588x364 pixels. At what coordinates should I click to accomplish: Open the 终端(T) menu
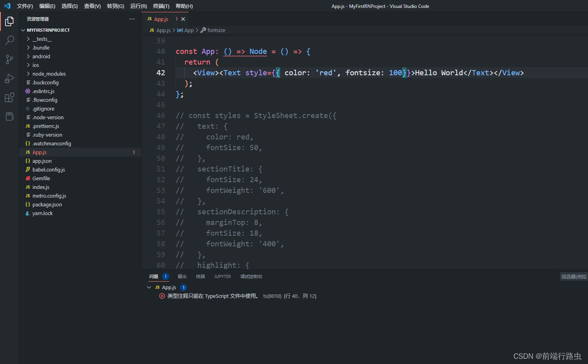point(161,6)
